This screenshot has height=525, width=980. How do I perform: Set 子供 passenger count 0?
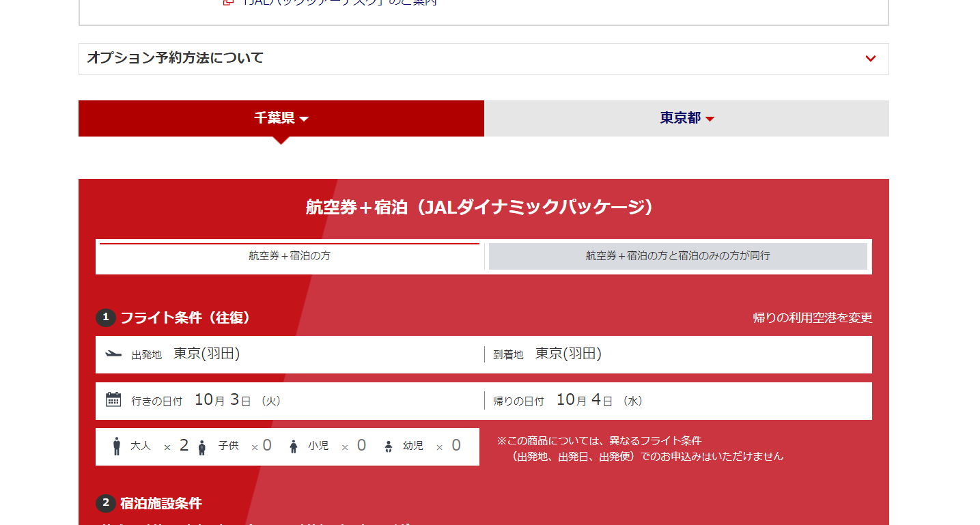pyautogui.click(x=267, y=446)
